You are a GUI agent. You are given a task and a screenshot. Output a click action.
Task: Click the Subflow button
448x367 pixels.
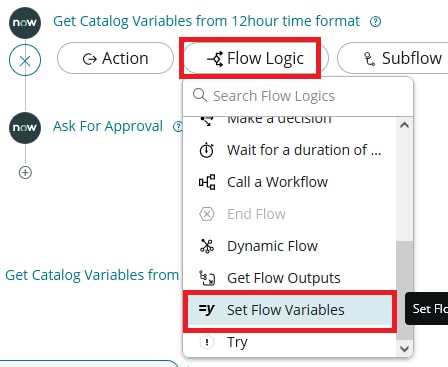[x=393, y=58]
